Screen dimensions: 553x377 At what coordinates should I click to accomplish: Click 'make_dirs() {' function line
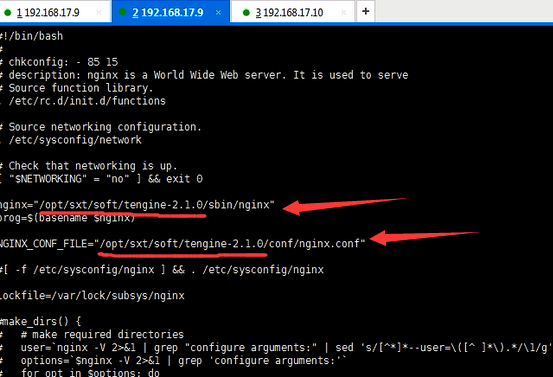41,322
